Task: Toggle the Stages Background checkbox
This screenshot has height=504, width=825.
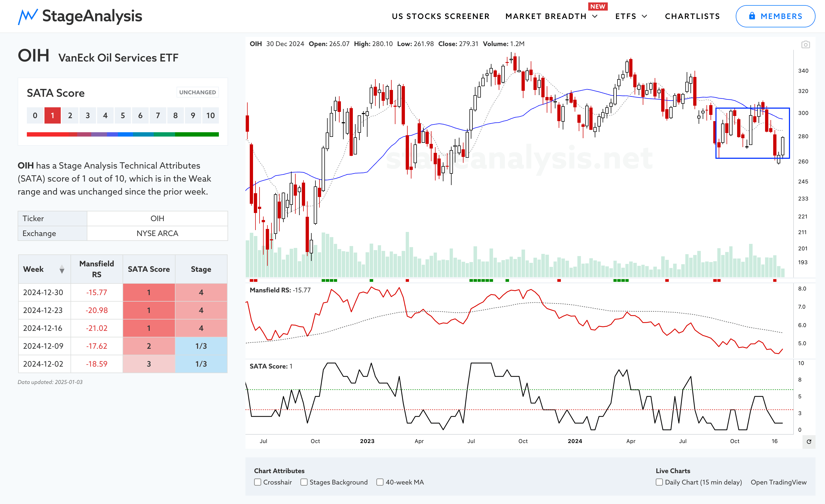Action: 304,482
